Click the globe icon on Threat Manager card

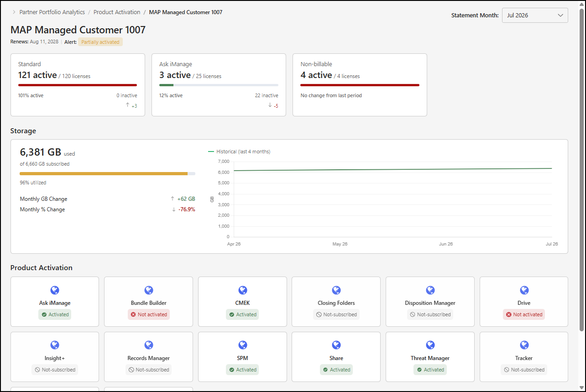[x=430, y=345]
